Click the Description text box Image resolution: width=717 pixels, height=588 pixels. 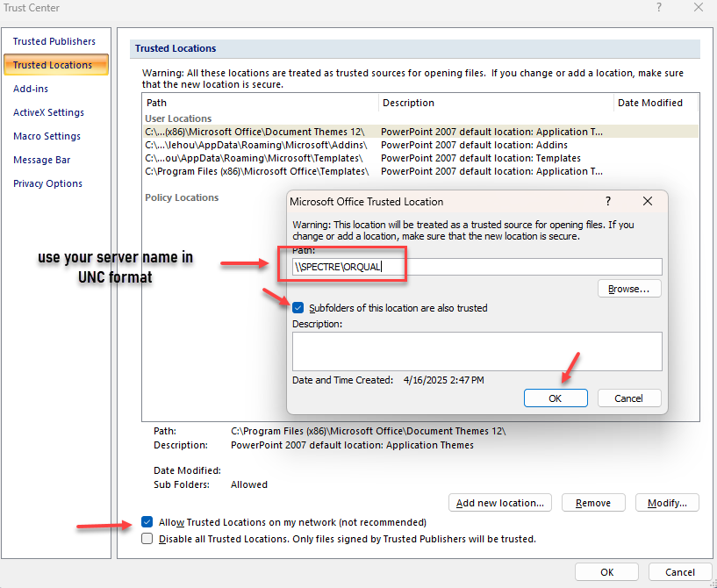point(477,351)
